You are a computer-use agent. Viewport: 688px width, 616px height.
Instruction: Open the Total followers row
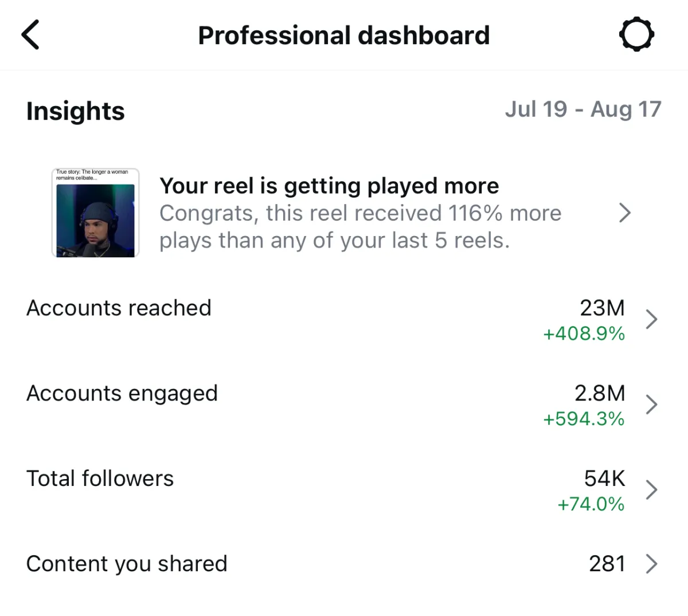click(x=344, y=490)
